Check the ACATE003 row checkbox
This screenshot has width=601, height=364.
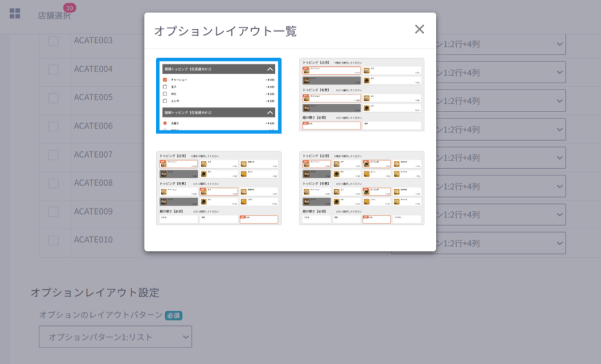point(53,41)
